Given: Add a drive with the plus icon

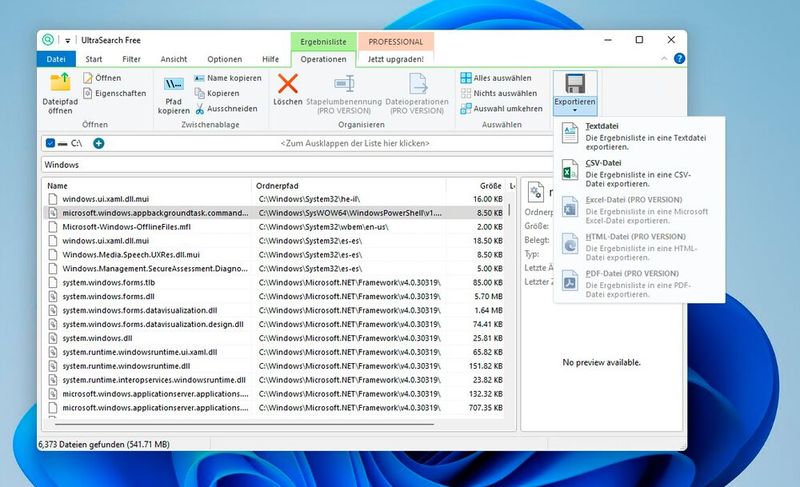Looking at the screenshot, I should 98,143.
